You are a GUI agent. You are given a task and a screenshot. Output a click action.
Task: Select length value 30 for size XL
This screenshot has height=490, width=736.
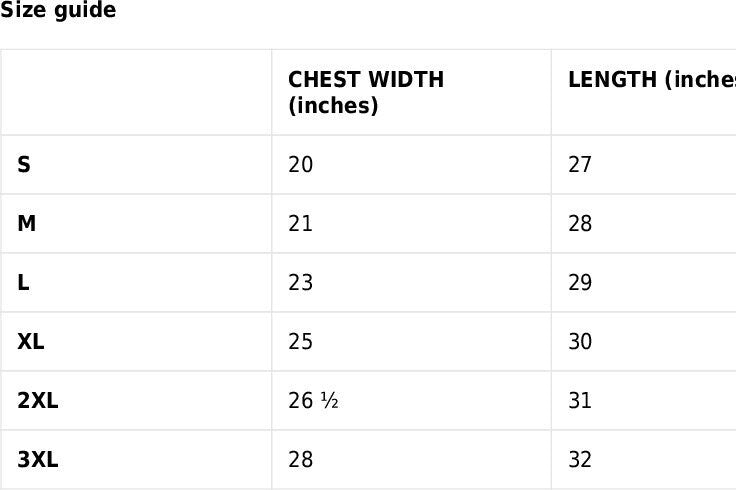(x=580, y=342)
